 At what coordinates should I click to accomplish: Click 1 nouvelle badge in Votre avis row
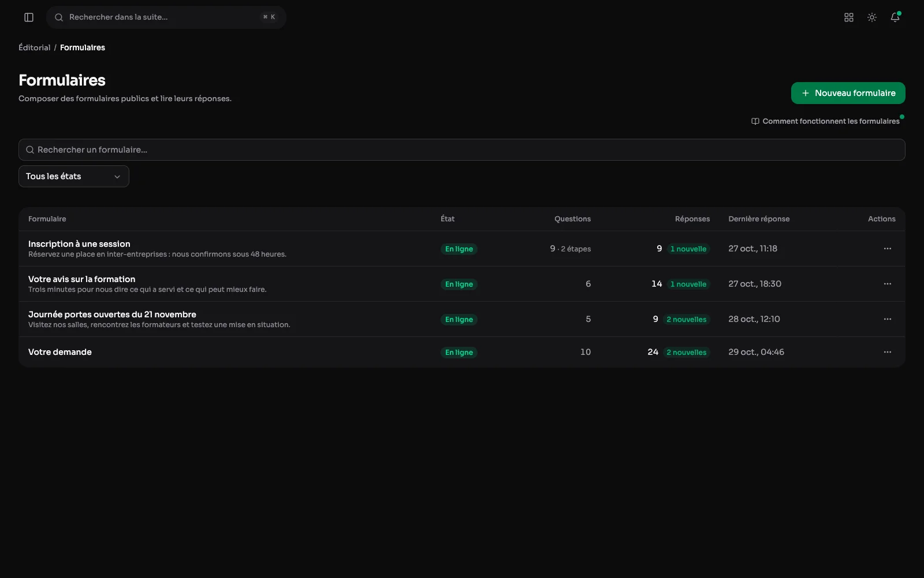(x=688, y=284)
